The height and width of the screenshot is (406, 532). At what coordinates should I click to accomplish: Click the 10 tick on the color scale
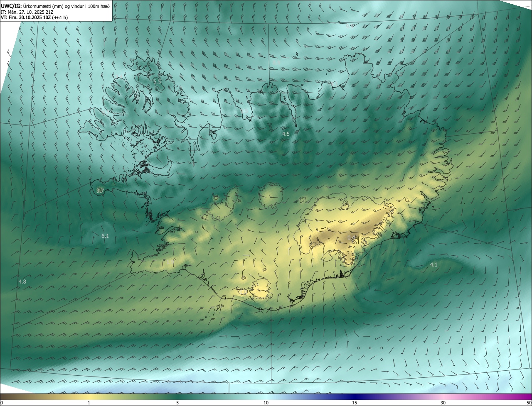point(266,403)
